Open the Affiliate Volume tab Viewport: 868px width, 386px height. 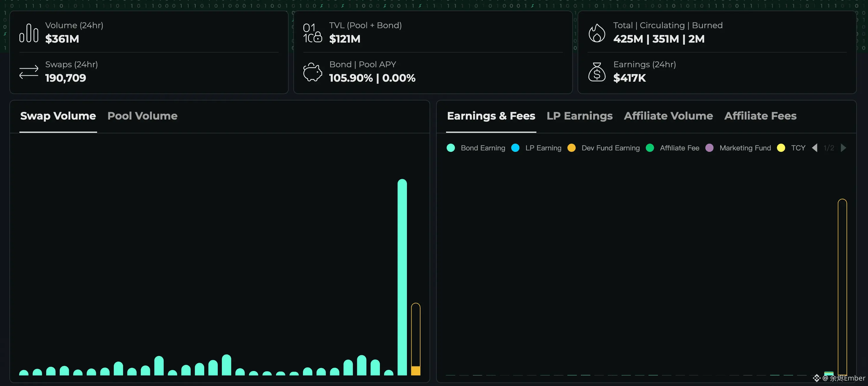(668, 116)
